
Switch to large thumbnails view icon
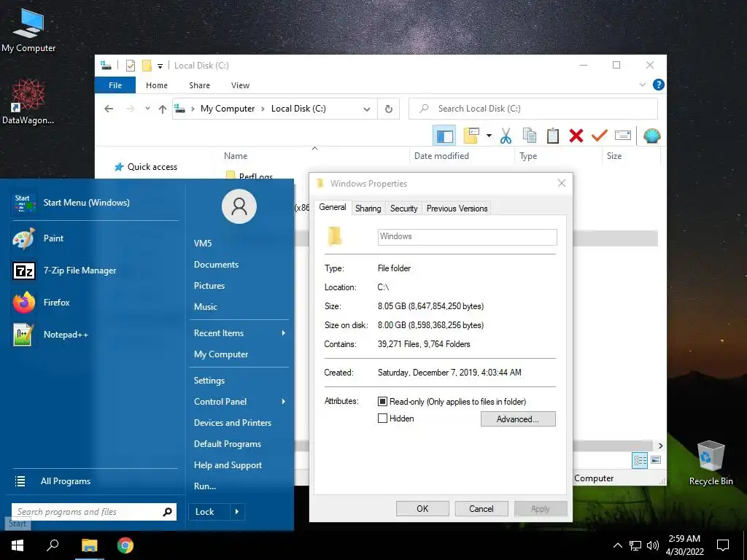[x=656, y=460]
